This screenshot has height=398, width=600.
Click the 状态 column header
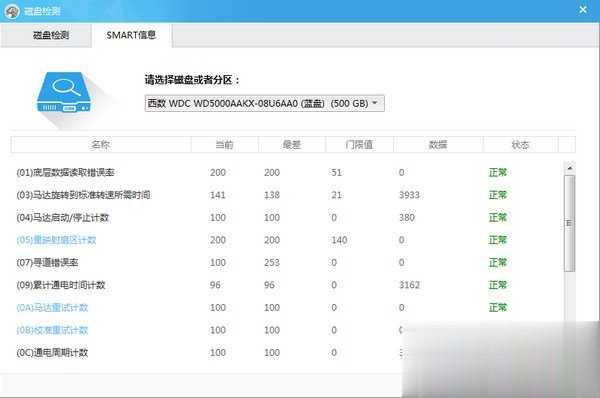tap(520, 145)
